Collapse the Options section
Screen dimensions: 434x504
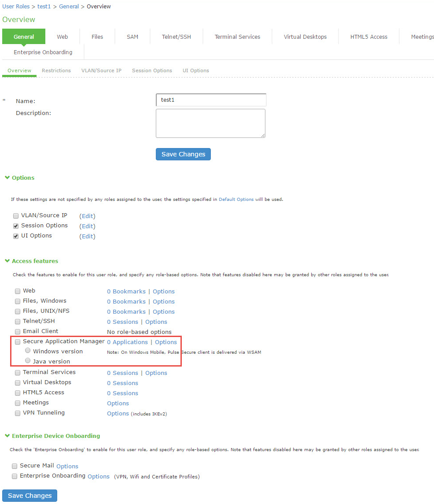pos(7,178)
